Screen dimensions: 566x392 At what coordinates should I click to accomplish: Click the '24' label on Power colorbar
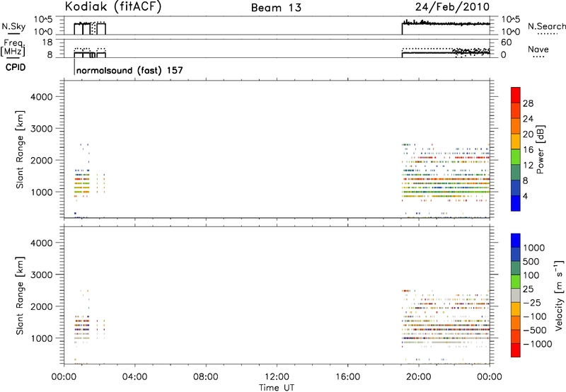click(528, 119)
